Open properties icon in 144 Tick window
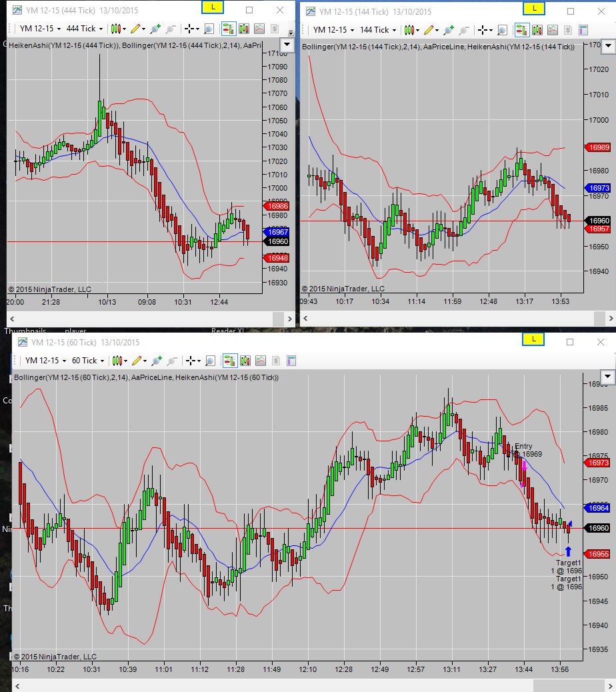Image resolution: width=616 pixels, height=692 pixels. [x=583, y=30]
